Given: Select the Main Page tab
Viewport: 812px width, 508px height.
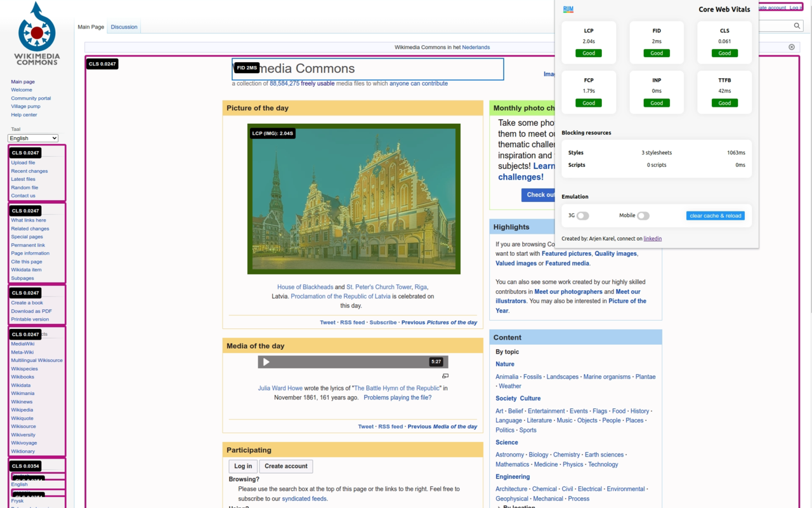Looking at the screenshot, I should pos(91,27).
